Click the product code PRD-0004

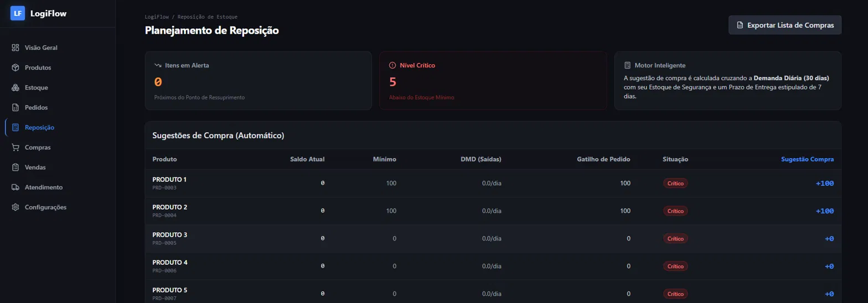pyautogui.click(x=164, y=216)
